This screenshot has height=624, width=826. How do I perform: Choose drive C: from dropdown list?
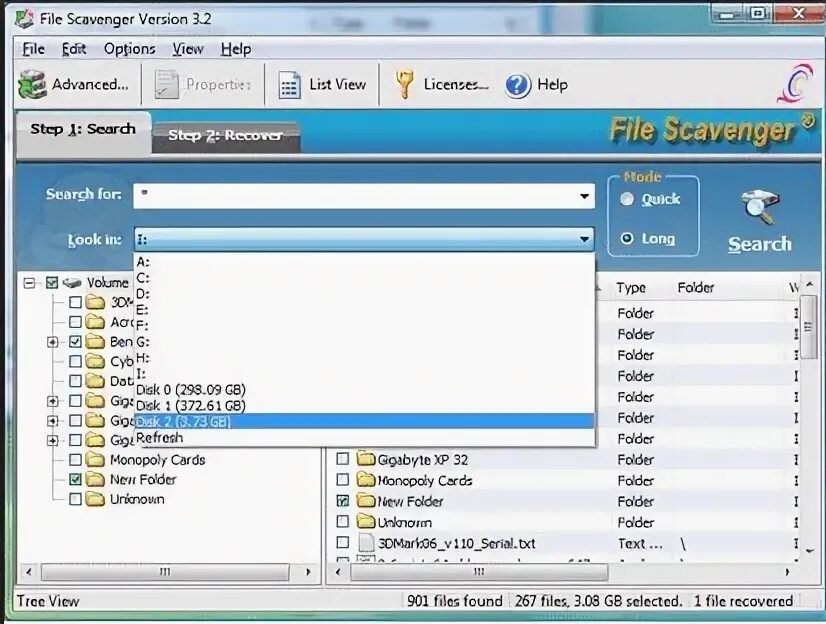[x=365, y=278]
